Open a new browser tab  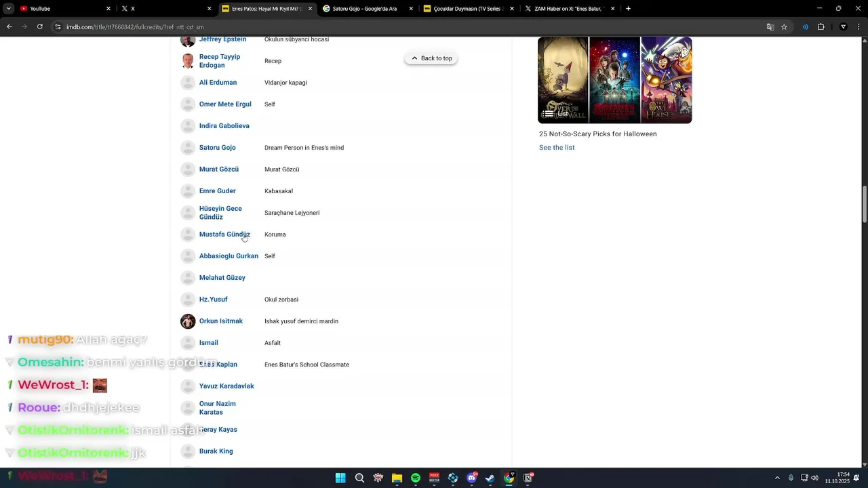click(629, 9)
